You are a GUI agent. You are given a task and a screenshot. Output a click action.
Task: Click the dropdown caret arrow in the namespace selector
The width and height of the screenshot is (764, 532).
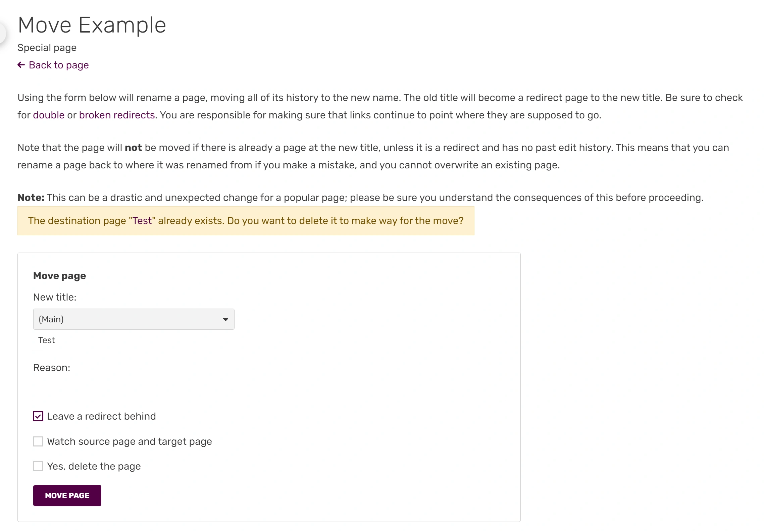click(225, 319)
